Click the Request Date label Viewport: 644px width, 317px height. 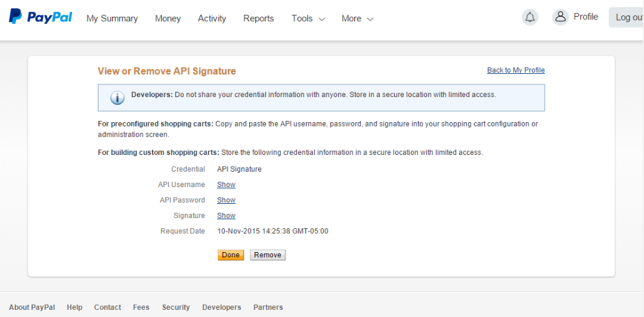pyautogui.click(x=183, y=231)
